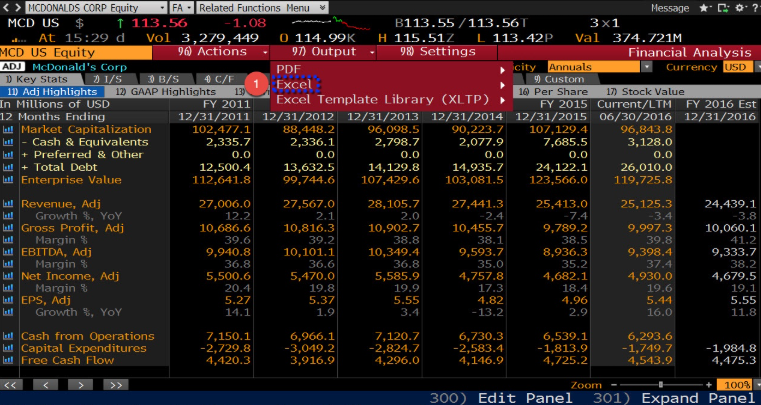Viewport: 761px width, 405px height.
Task: Open the settings gear icon in top bar
Action: point(739,8)
